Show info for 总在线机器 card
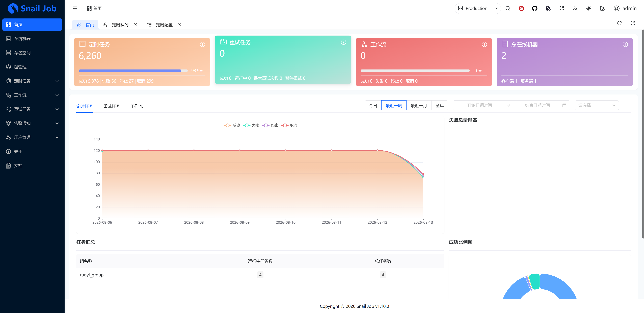 point(625,44)
